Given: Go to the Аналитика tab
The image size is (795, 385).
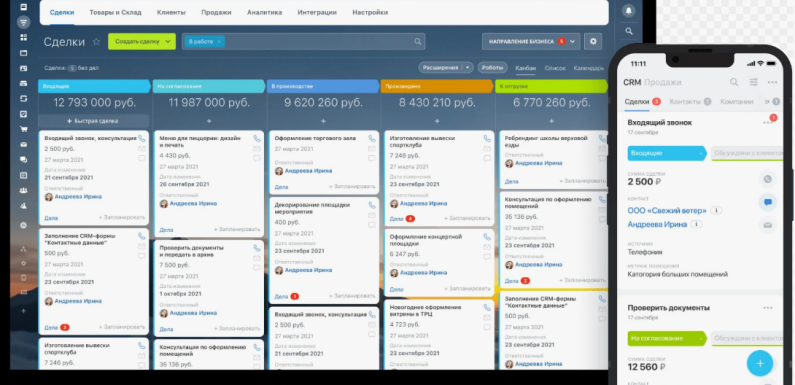Looking at the screenshot, I should [x=264, y=12].
